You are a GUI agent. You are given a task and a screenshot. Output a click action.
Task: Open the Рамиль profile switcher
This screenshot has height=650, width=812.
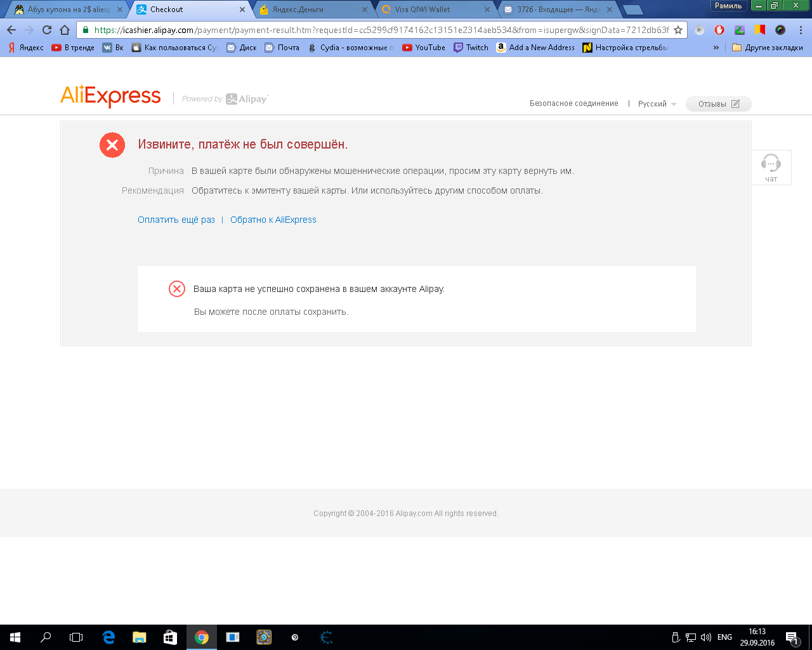728,6
